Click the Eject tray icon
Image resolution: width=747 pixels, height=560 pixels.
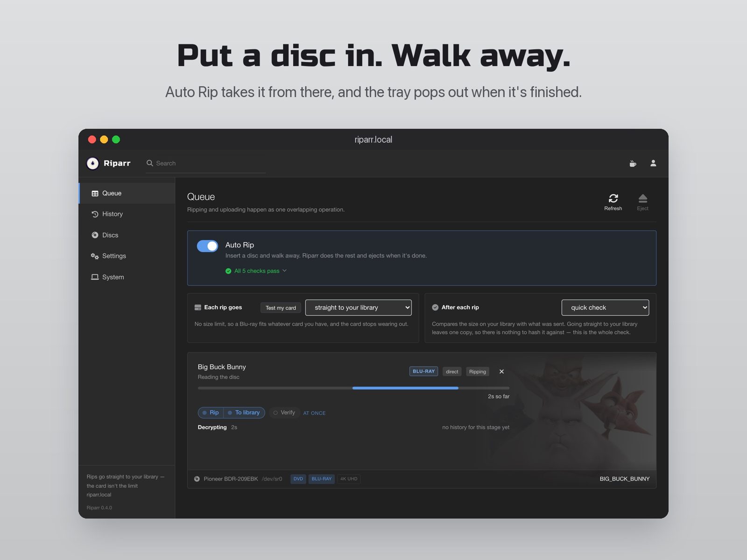(x=643, y=198)
